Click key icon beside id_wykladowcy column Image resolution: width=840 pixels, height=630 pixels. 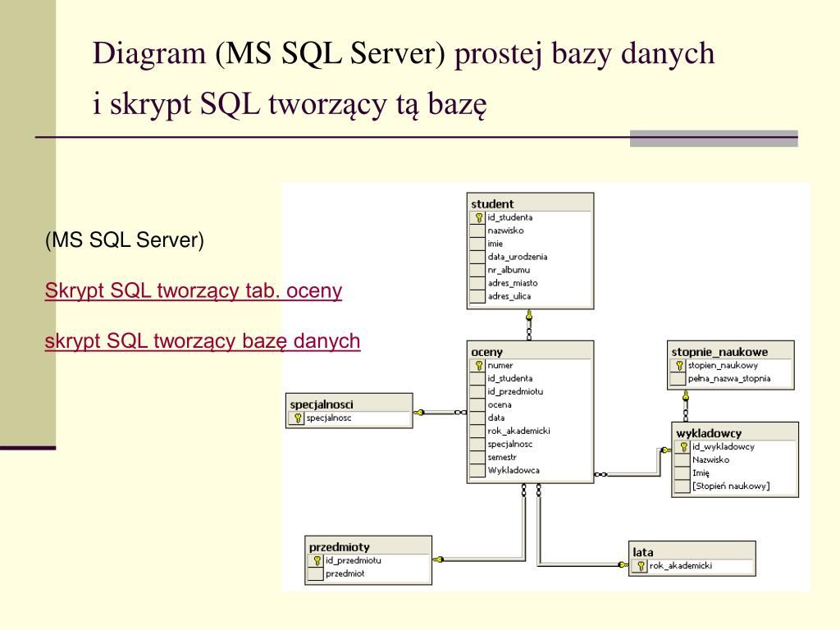(683, 446)
